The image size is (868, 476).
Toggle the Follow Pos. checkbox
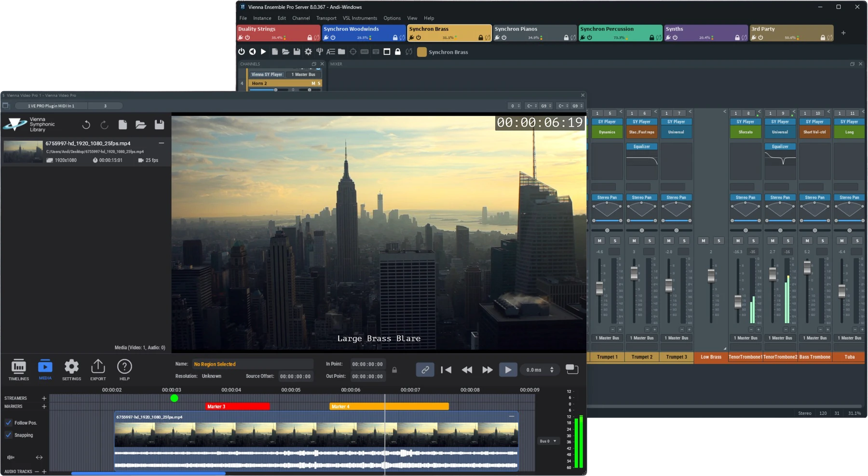click(x=8, y=422)
